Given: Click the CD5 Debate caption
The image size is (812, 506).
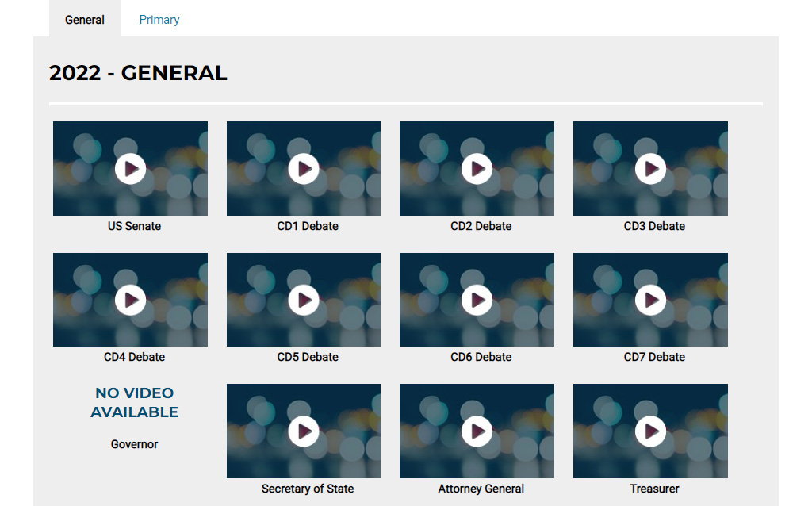Looking at the screenshot, I should 308,358.
